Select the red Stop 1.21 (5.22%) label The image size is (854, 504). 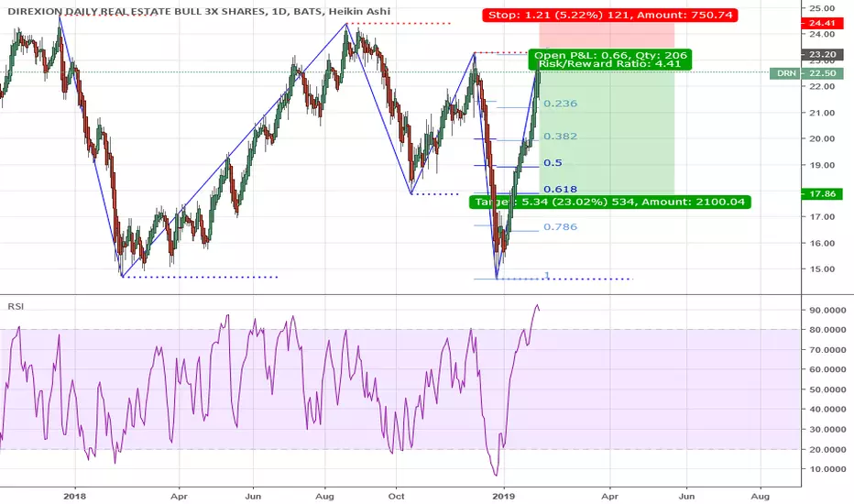coord(610,15)
